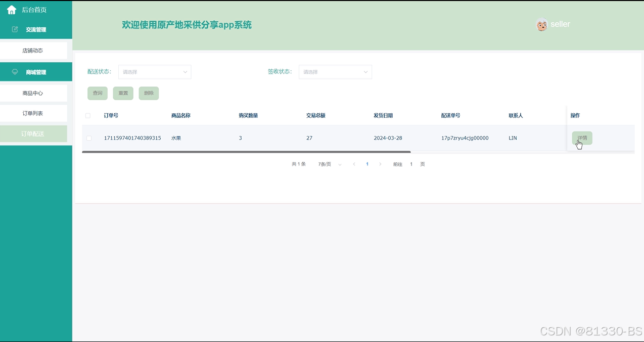Toggle the select-all checkbox in table header
This screenshot has height=342, width=644.
[x=88, y=116]
